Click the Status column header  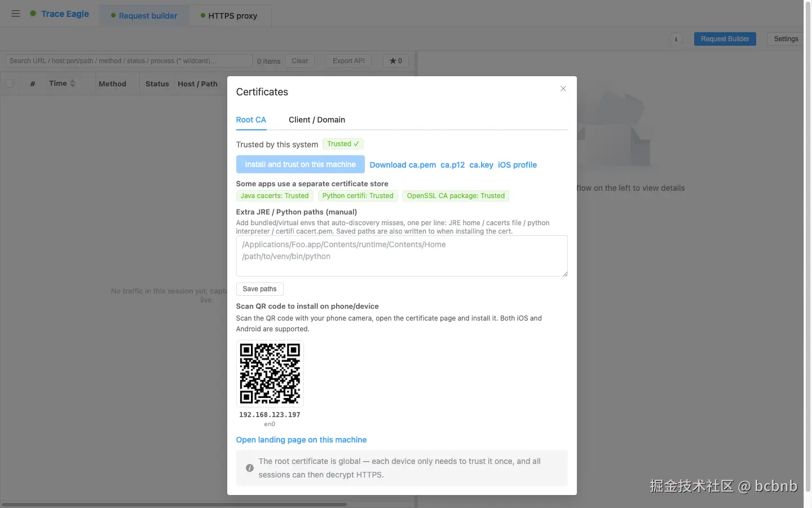tap(157, 84)
